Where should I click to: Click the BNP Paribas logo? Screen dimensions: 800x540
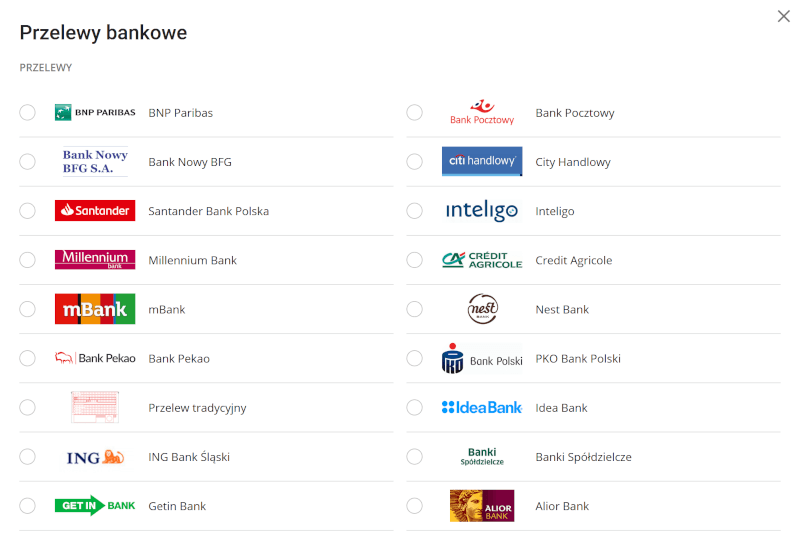(x=95, y=113)
